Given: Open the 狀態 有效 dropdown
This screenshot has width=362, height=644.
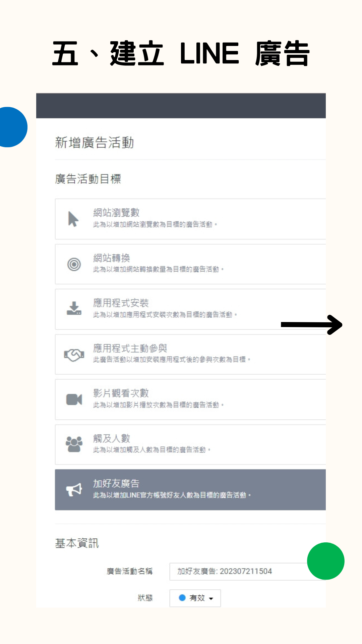Looking at the screenshot, I should (x=195, y=598).
